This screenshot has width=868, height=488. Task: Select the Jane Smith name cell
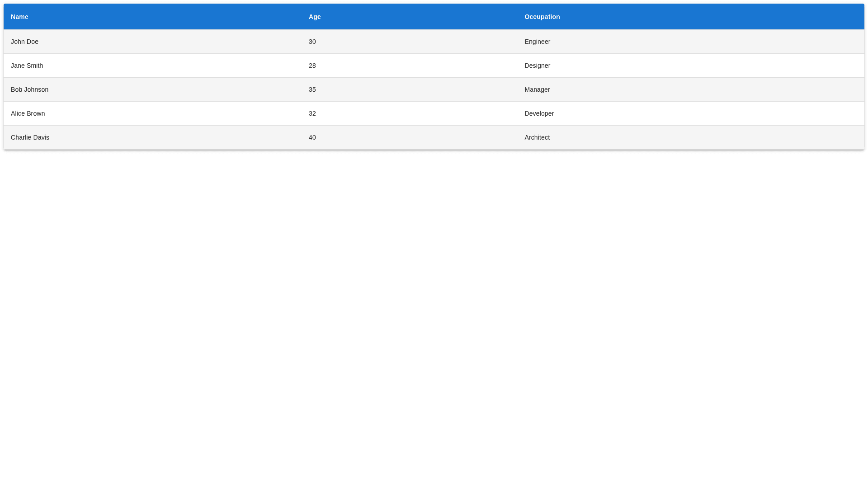point(27,66)
